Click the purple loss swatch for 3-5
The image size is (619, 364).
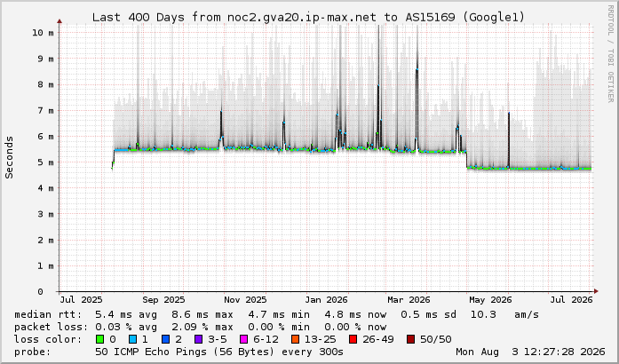(x=198, y=339)
